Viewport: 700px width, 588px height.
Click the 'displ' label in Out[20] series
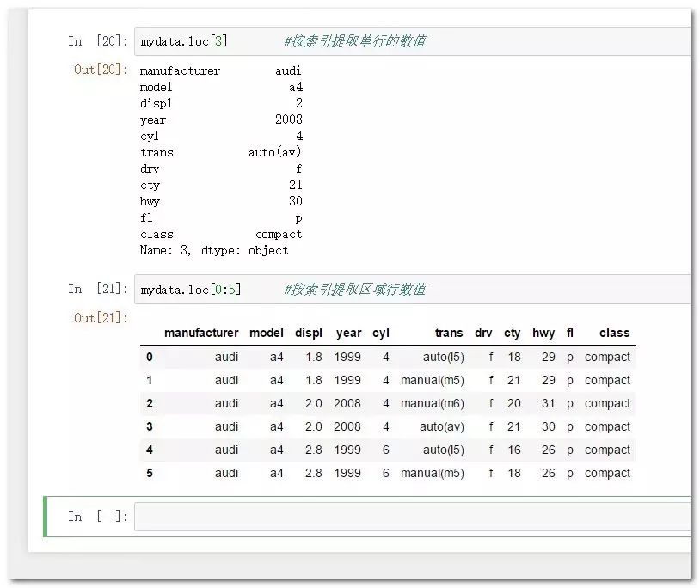coord(156,103)
